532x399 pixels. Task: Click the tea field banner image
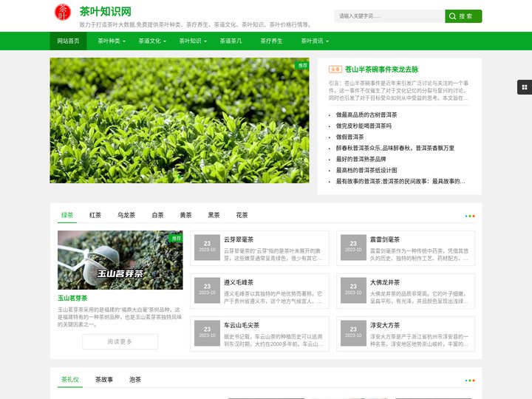point(180,120)
